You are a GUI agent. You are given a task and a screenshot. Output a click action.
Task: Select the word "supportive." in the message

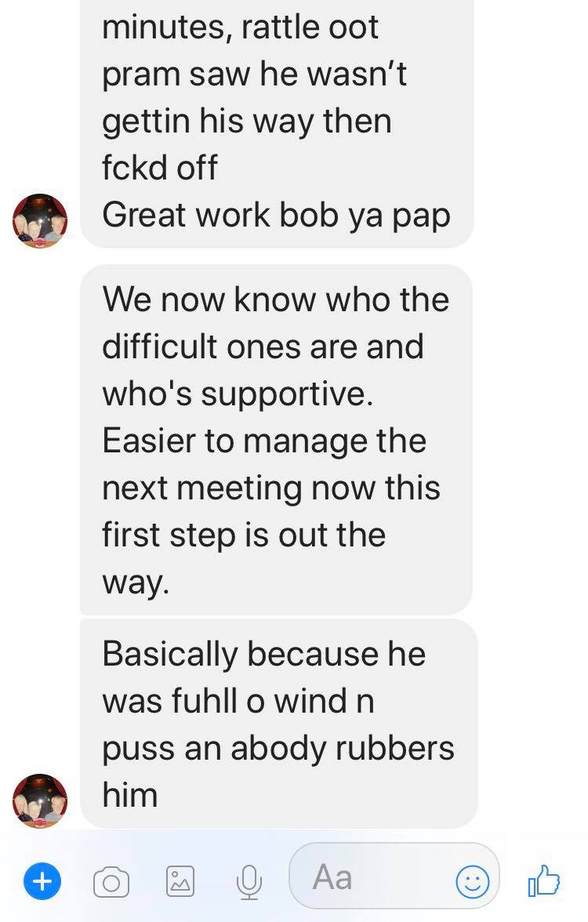point(287,394)
